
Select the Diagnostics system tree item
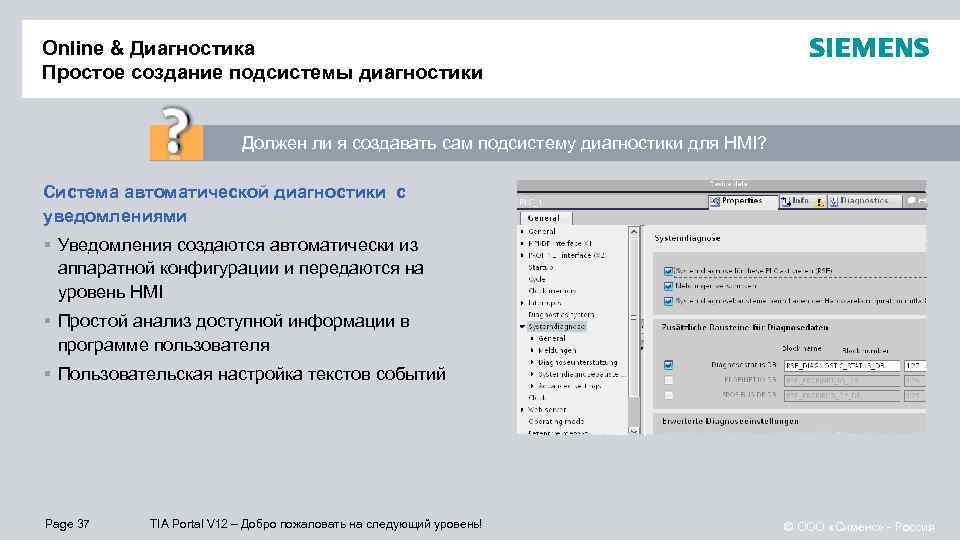coord(561,315)
